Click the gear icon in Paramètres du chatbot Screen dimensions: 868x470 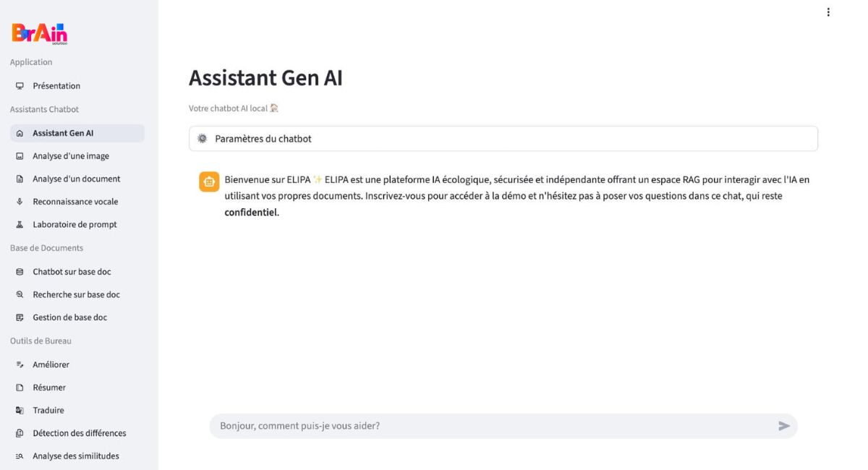pyautogui.click(x=203, y=139)
